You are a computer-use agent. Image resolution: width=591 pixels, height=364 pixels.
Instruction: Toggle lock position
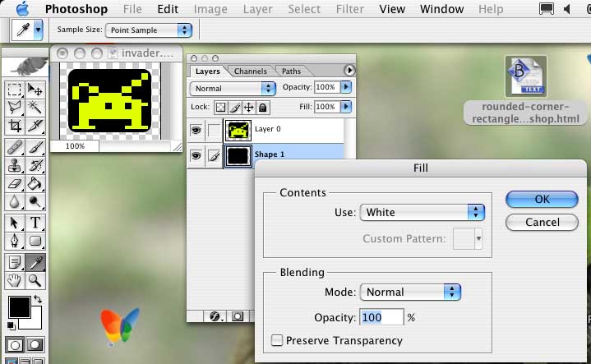tap(248, 108)
